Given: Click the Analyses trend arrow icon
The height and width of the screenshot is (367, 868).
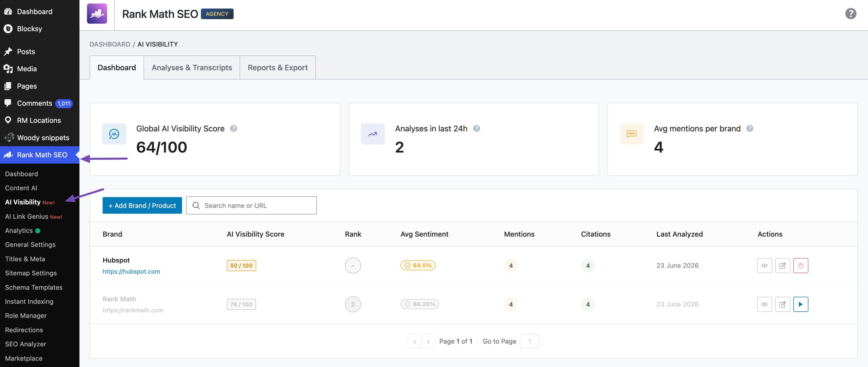Looking at the screenshot, I should coord(373,134).
